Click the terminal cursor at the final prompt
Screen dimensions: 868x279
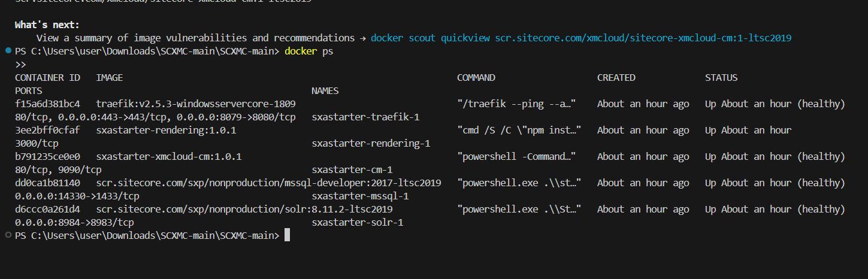pyautogui.click(x=287, y=235)
